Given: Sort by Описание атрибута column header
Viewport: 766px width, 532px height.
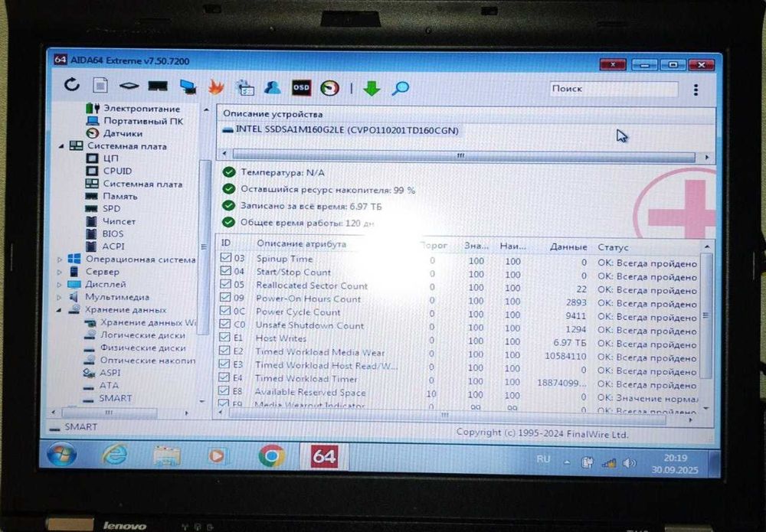Looking at the screenshot, I should 301,243.
